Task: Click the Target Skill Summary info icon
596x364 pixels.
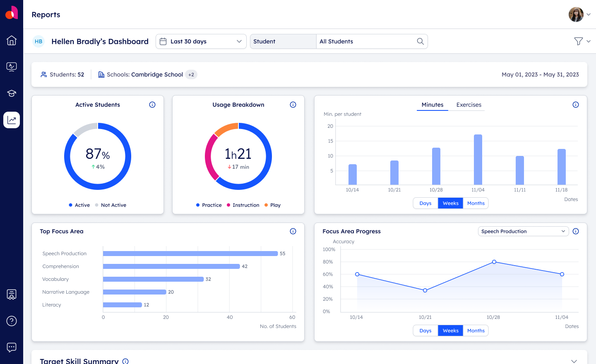Action: pyautogui.click(x=125, y=361)
